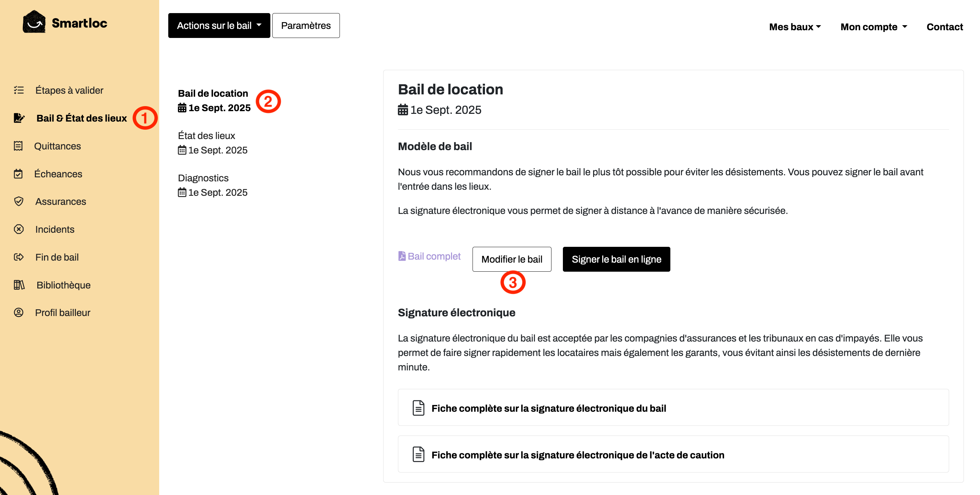Open fiche on signature électronique du bail
Screen dimensions: 980x495
(673, 408)
